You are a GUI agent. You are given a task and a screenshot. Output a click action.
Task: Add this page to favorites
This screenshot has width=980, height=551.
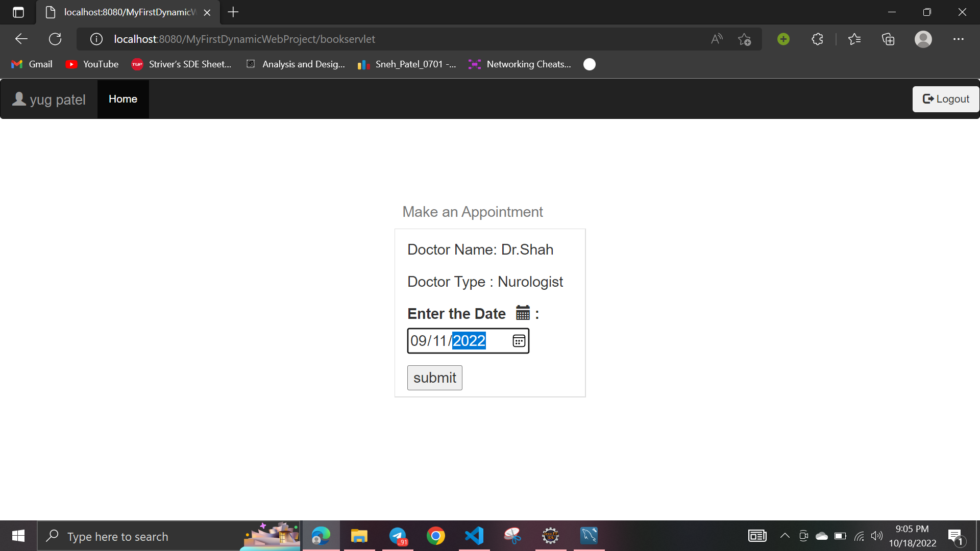[x=745, y=39]
